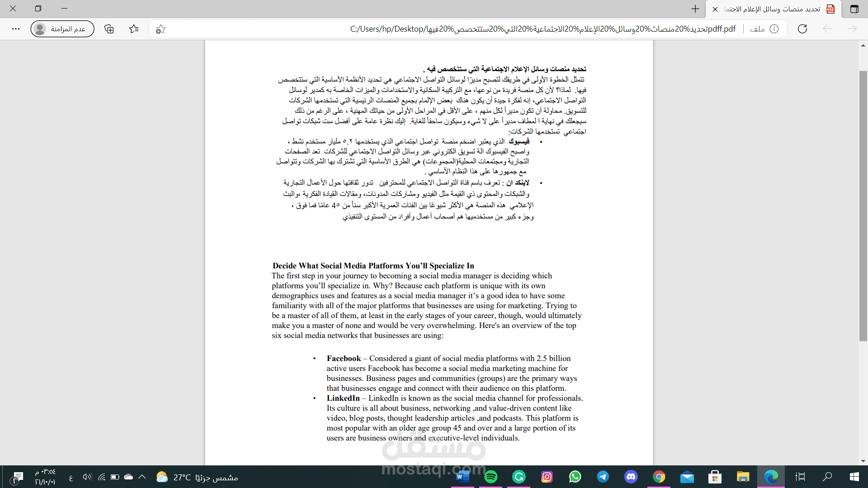Open the Windows Start menu
The width and height of the screenshot is (868, 488).
[x=854, y=477]
